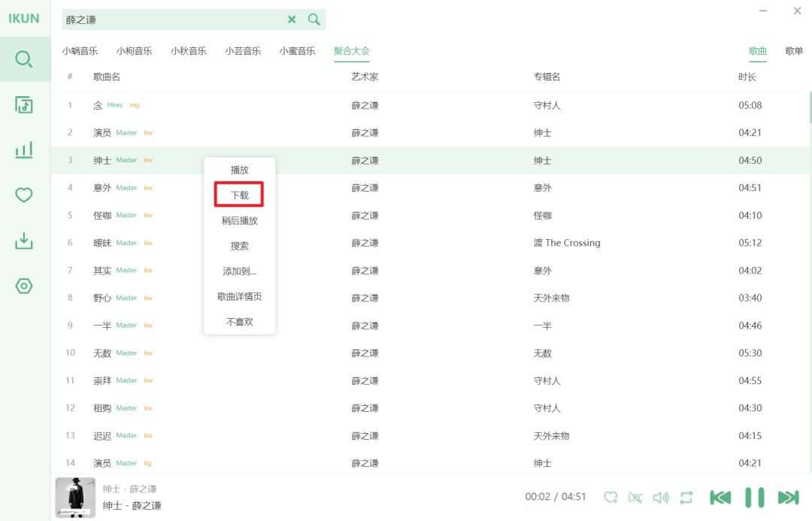
Task: Switch to the 歌单 results tab
Action: 794,51
